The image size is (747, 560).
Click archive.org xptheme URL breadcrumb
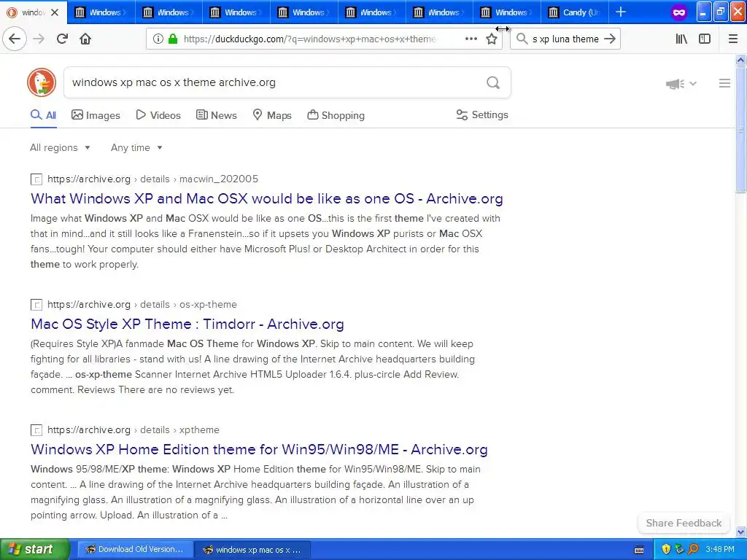[133, 429]
